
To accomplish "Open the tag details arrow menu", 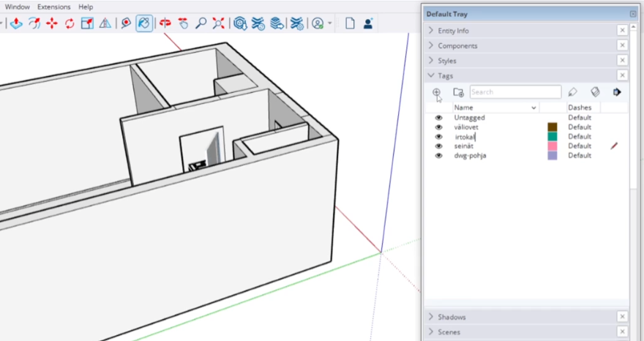I will click(617, 92).
